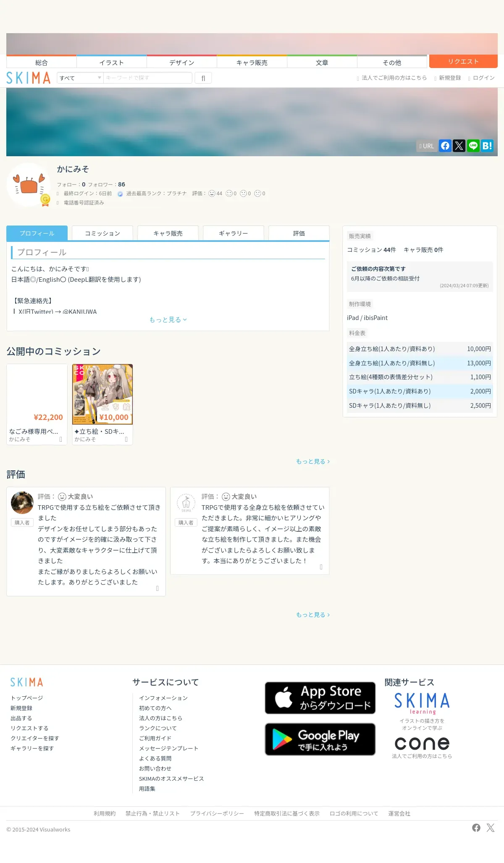
Task: Download from App Store badge
Action: point(320,698)
